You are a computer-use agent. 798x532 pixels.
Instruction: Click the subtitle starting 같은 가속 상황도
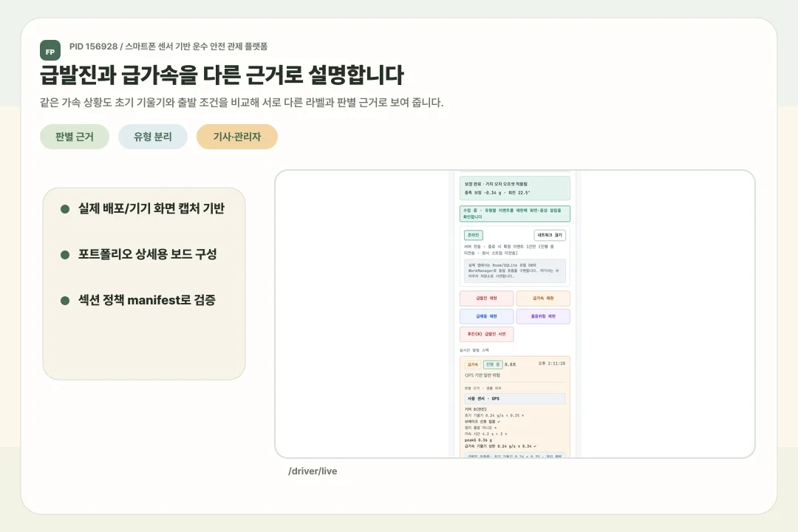[242, 102]
